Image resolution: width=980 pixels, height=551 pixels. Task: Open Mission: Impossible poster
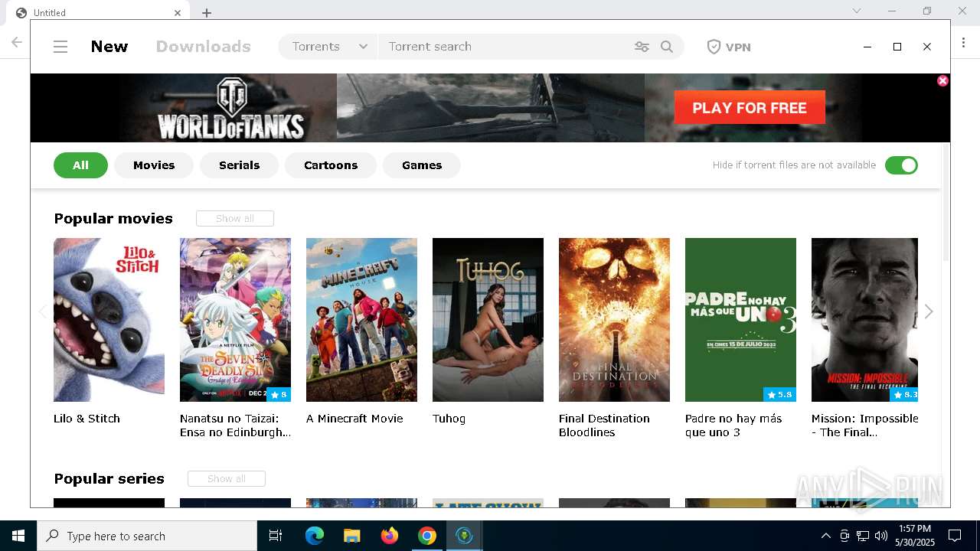tap(864, 320)
